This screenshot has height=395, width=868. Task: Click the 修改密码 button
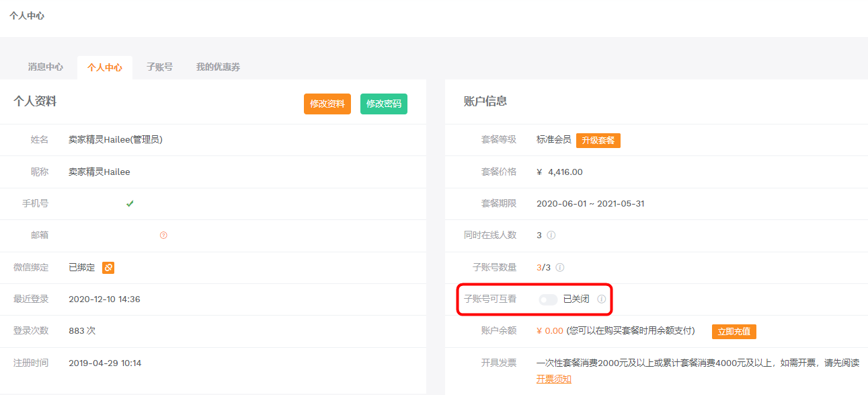click(x=384, y=104)
